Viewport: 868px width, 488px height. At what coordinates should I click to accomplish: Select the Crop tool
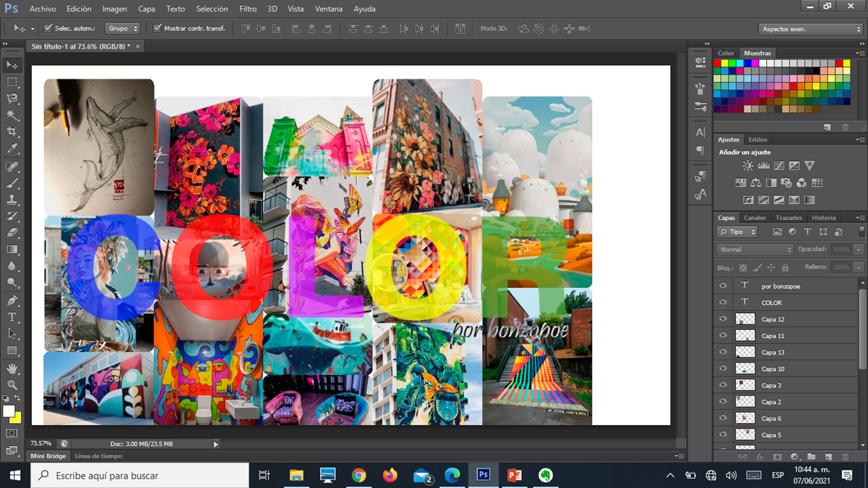coord(12,131)
